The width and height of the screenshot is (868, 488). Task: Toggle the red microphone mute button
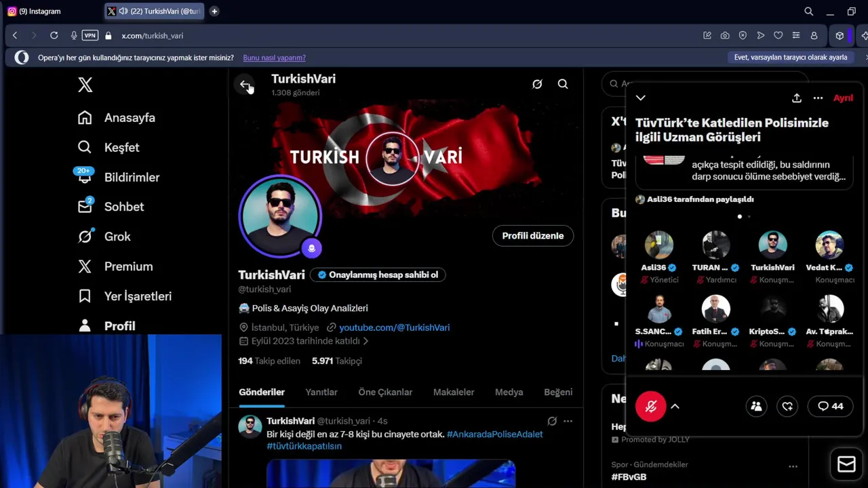tap(651, 406)
